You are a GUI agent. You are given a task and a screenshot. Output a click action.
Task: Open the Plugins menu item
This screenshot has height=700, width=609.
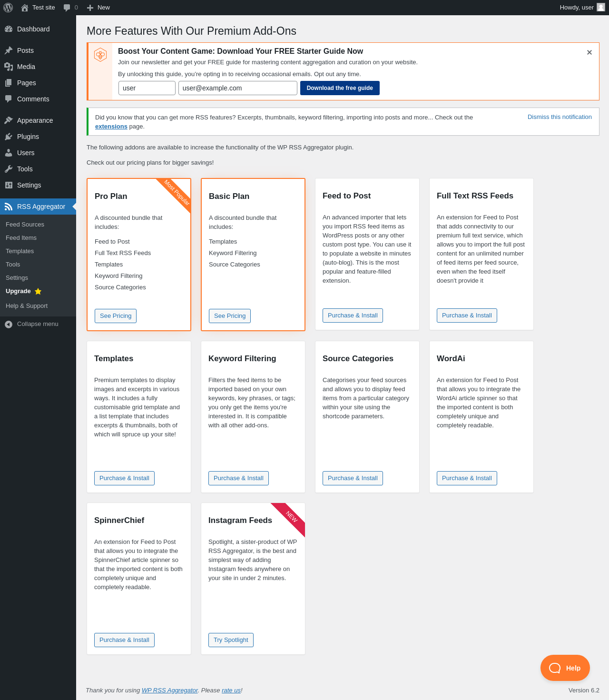click(x=38, y=137)
